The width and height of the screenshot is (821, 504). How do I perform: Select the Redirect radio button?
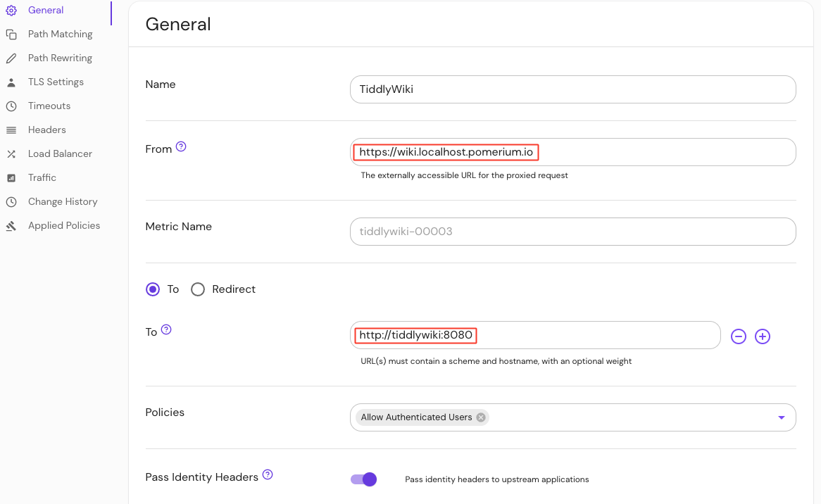[198, 289]
